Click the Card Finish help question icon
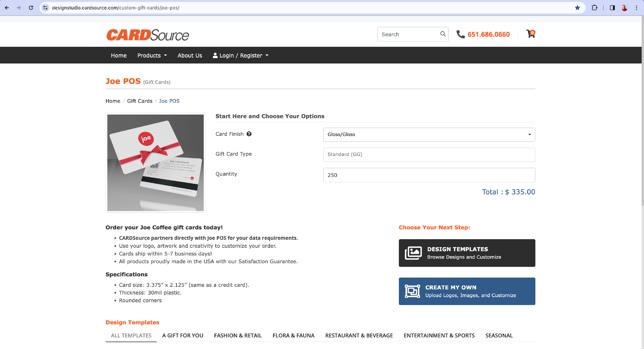The width and height of the screenshot is (644, 349). (249, 134)
